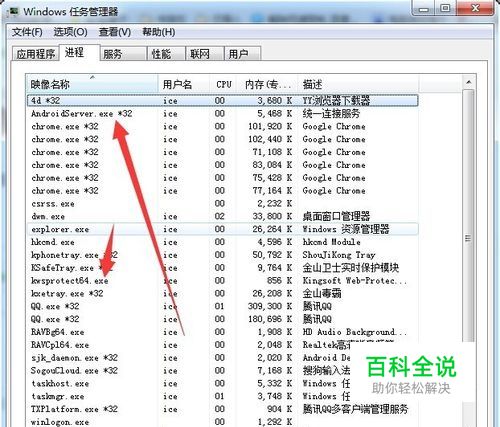
Task: Select the kxetray.exe *32 process
Action: (x=223, y=293)
